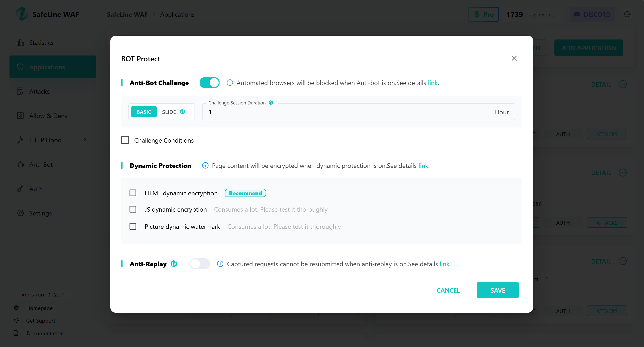This screenshot has width=644, height=347.
Task: Check the Picture dynamic watermark checkbox
Action: click(133, 226)
